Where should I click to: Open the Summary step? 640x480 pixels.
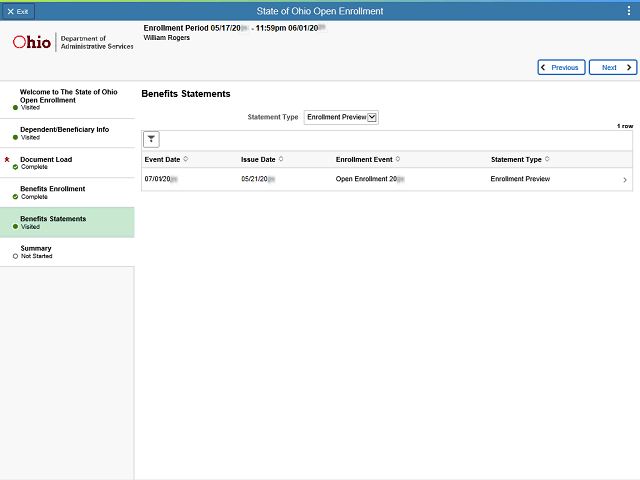click(x=67, y=252)
